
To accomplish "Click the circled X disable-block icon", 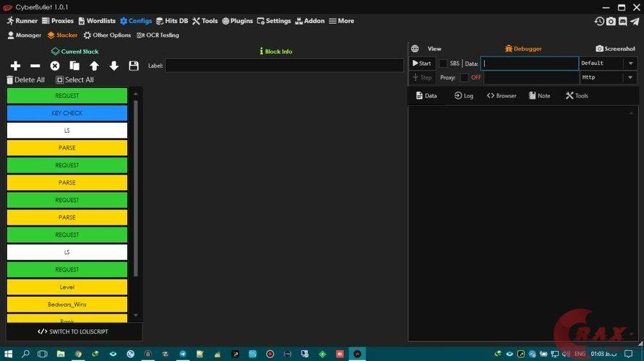I will pyautogui.click(x=55, y=66).
